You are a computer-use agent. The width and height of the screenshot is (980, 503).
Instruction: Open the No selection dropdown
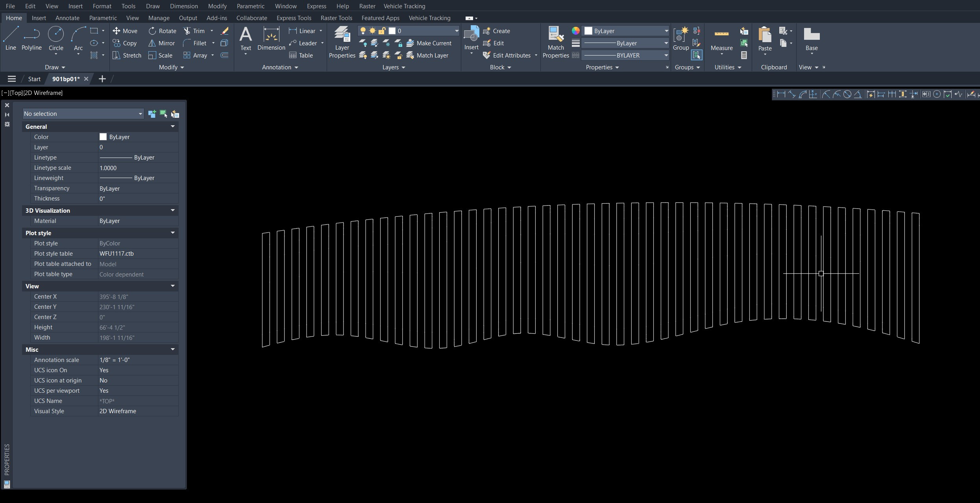click(x=83, y=114)
